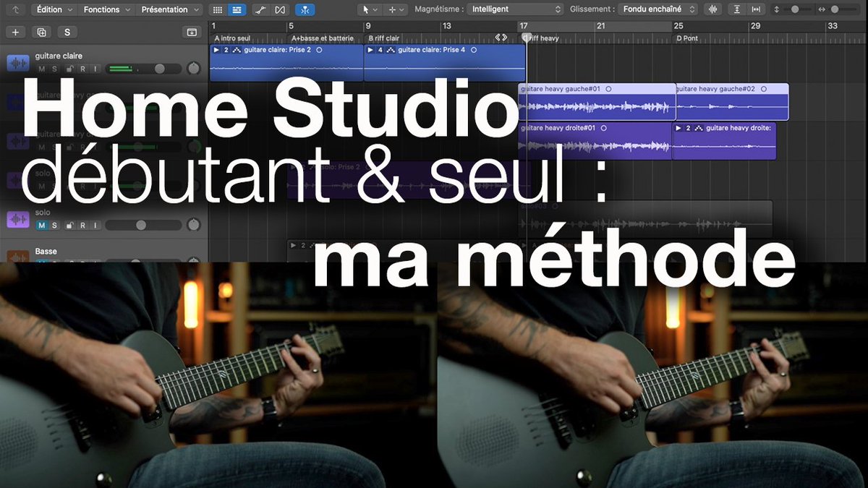
Task: Open the Magnétisme Intelligent dropdown
Action: coord(515,9)
